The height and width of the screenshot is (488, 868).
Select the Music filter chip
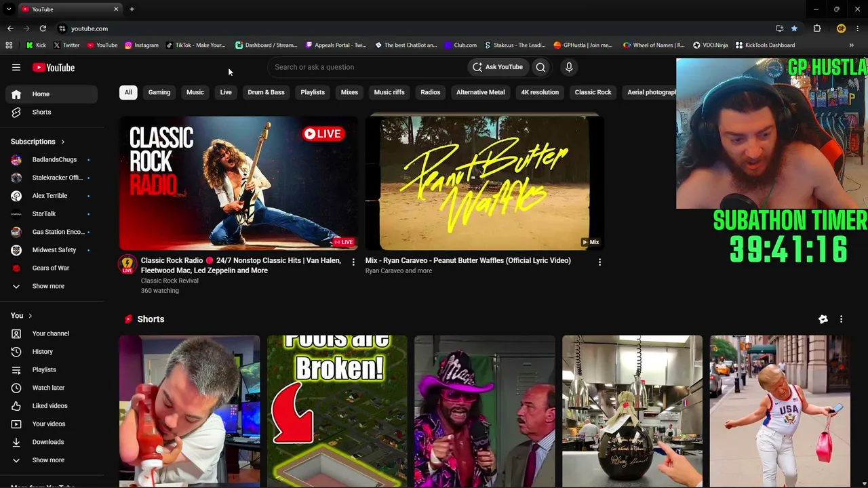click(x=195, y=92)
